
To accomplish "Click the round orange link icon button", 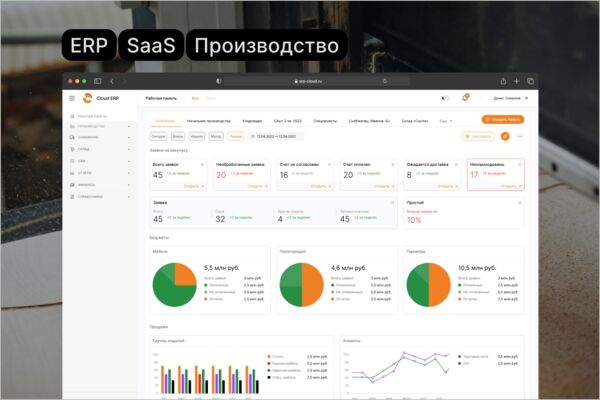I will (x=505, y=136).
